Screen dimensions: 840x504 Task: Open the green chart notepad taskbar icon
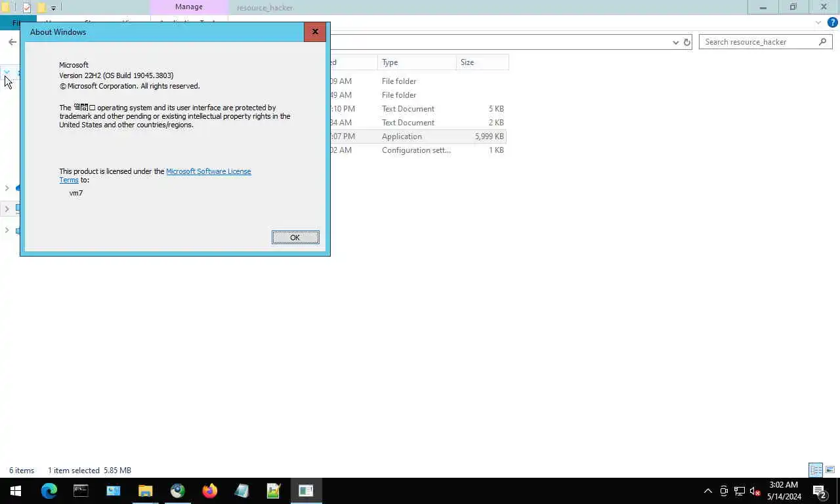click(x=274, y=490)
